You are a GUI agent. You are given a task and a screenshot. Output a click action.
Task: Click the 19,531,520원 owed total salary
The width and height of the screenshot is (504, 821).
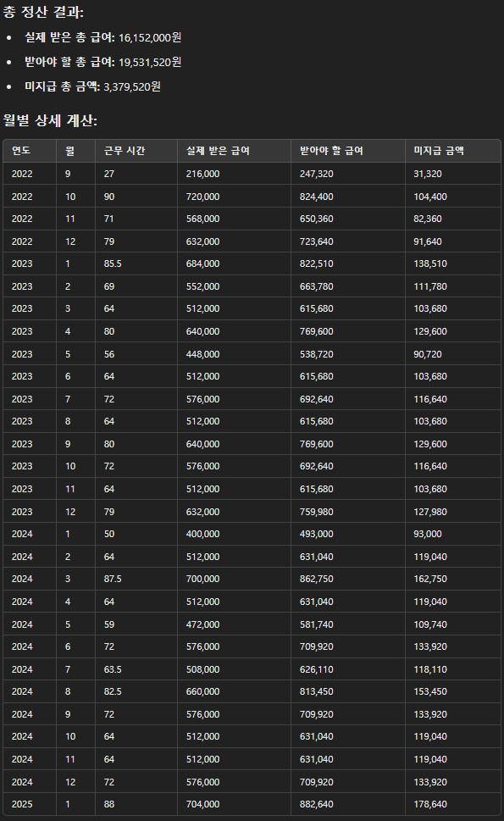[150, 63]
